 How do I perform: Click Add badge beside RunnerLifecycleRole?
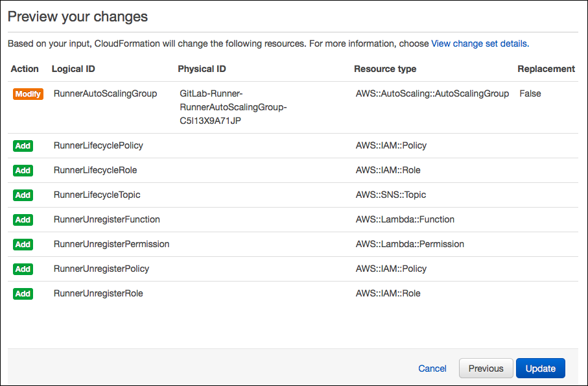[x=23, y=171]
